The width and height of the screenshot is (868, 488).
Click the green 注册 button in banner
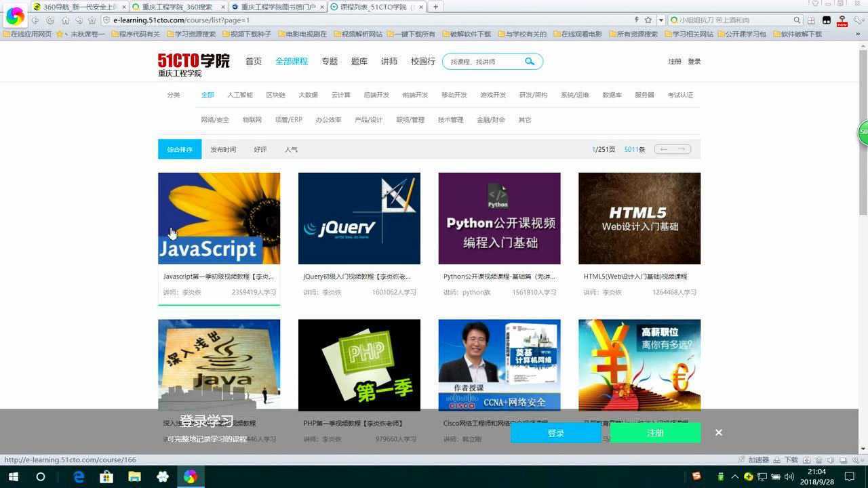(655, 432)
